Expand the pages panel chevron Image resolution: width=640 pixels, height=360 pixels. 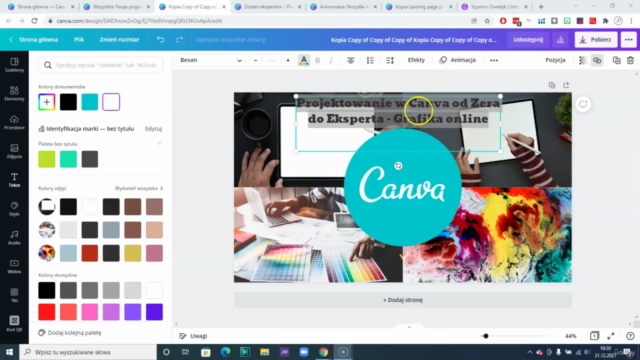[x=409, y=327]
